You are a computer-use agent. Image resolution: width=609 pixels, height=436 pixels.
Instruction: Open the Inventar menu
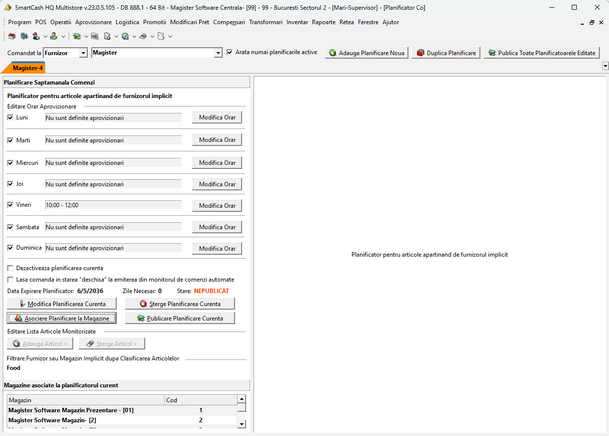297,22
